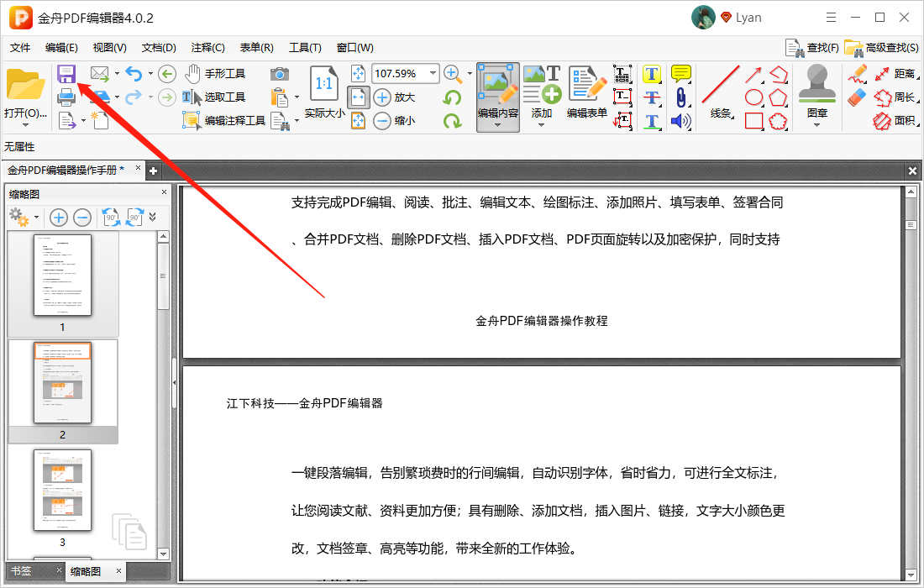
Task: Toggle the 编辑内容 edit content tool
Action: point(498,97)
